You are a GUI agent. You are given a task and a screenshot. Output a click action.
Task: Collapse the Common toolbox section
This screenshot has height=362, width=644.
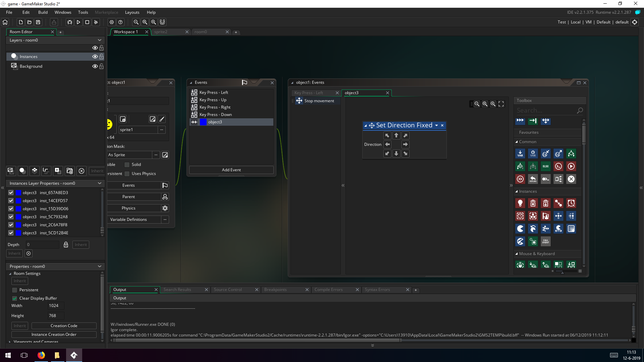(x=517, y=142)
